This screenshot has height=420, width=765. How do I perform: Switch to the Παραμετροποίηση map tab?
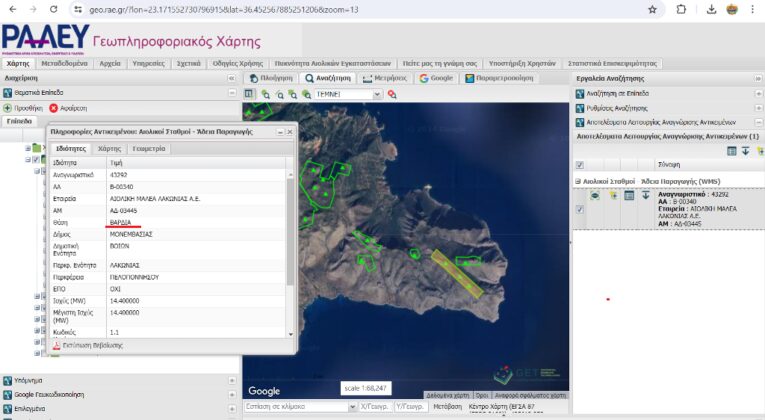click(500, 78)
